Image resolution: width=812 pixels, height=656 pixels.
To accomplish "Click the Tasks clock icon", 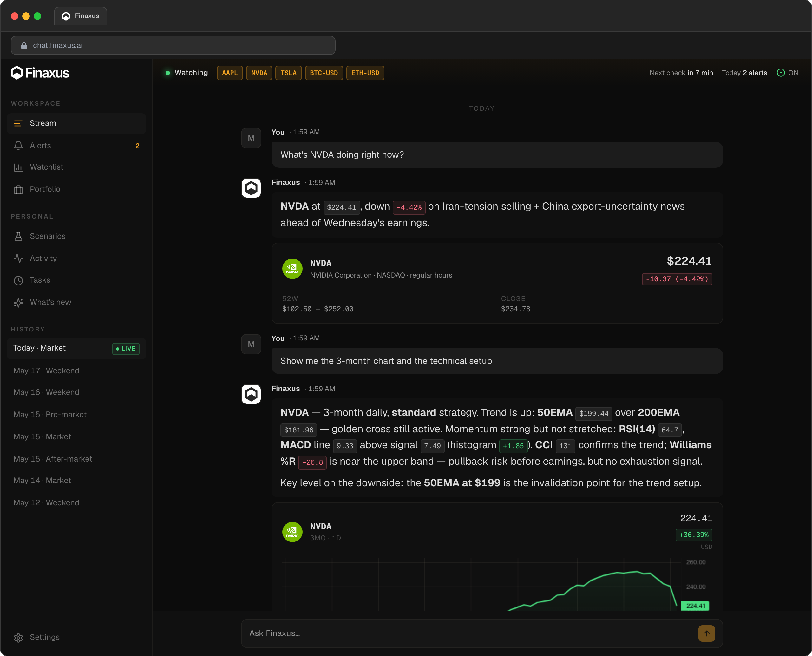I will (18, 280).
